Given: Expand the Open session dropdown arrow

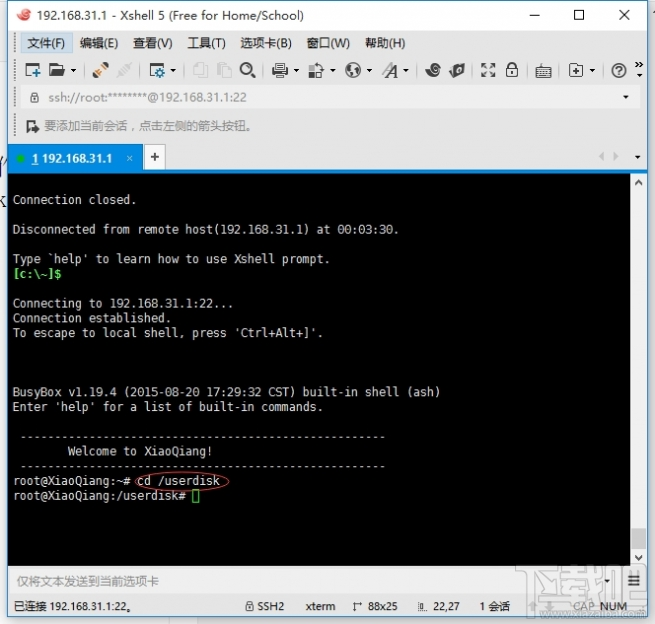Looking at the screenshot, I should coord(74,71).
